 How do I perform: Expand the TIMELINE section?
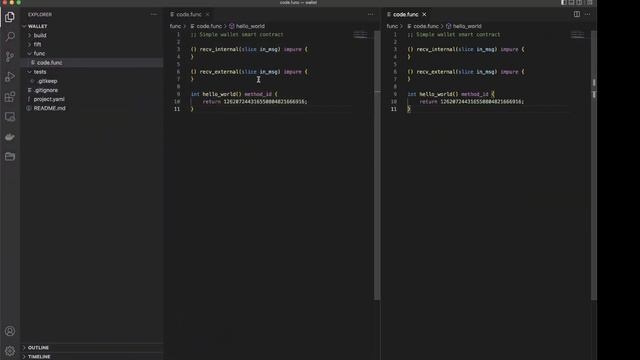(x=92, y=356)
